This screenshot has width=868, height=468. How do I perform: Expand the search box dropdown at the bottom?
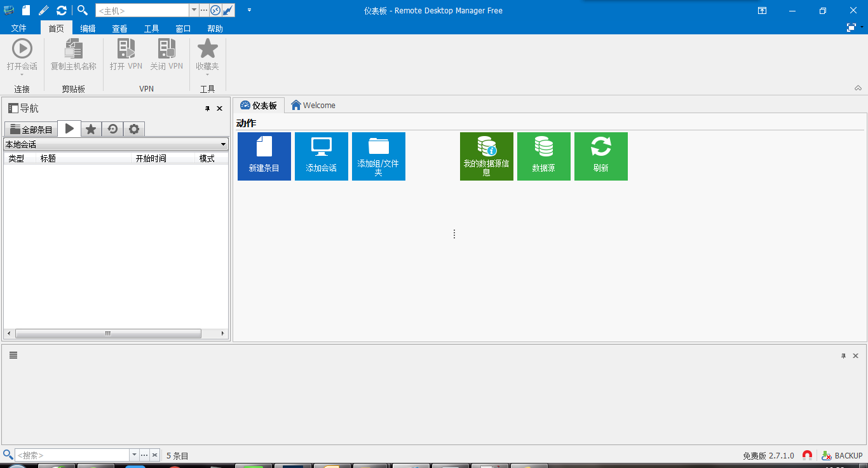(133, 455)
